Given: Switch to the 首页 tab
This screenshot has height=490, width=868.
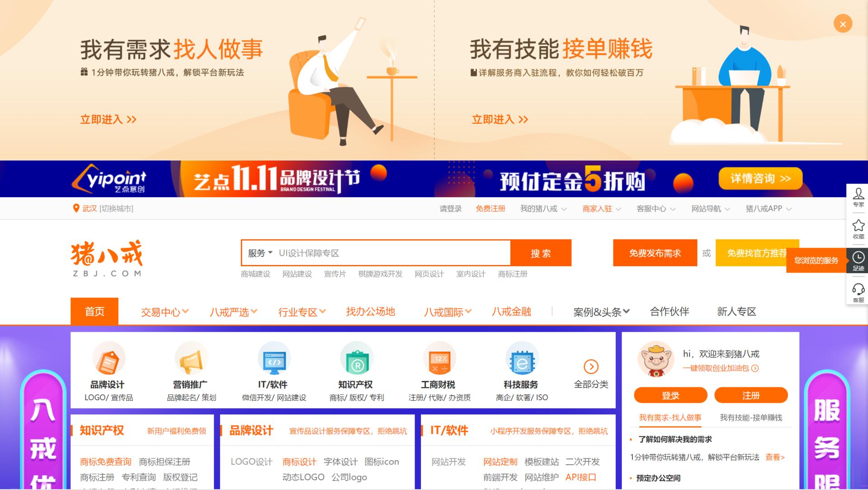Looking at the screenshot, I should [x=94, y=311].
